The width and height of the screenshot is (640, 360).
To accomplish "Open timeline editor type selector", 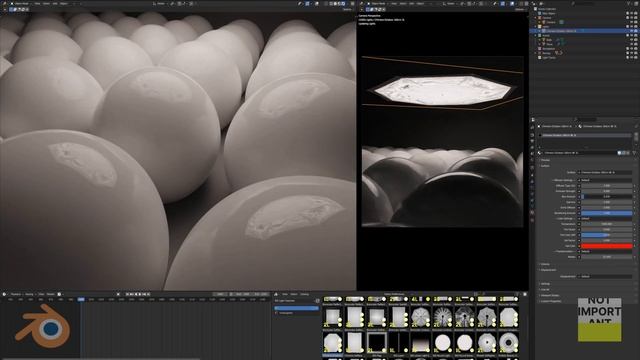I will (x=5, y=294).
